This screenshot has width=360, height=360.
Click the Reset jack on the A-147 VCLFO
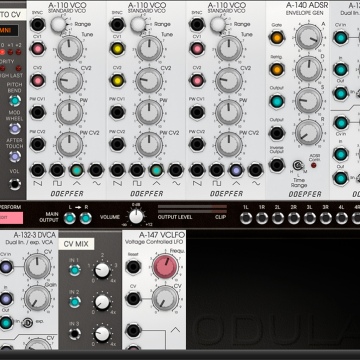click(133, 267)
